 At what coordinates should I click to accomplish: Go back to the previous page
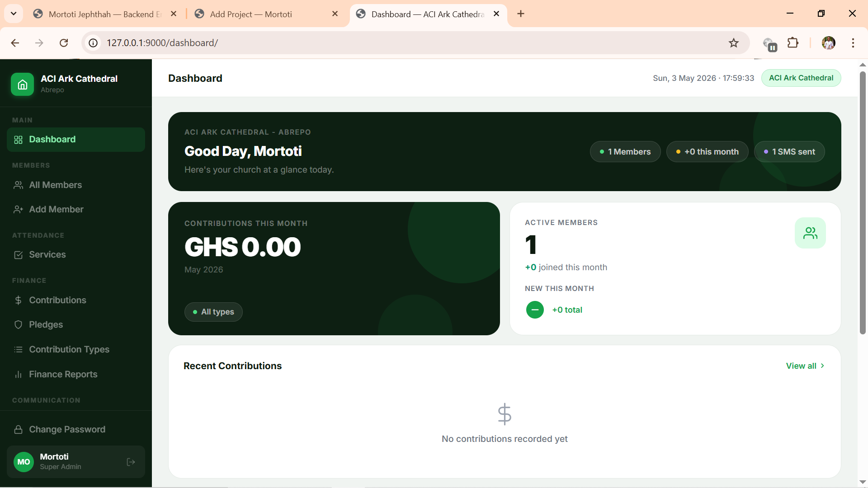pos(15,43)
